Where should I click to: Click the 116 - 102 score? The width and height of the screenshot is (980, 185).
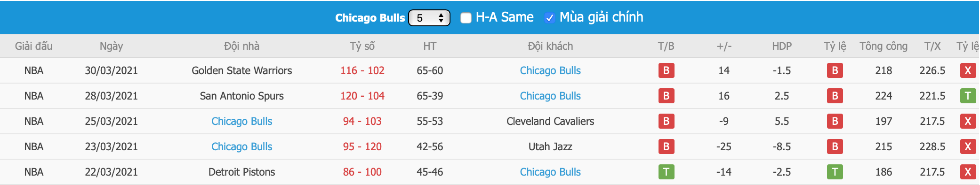tap(362, 70)
